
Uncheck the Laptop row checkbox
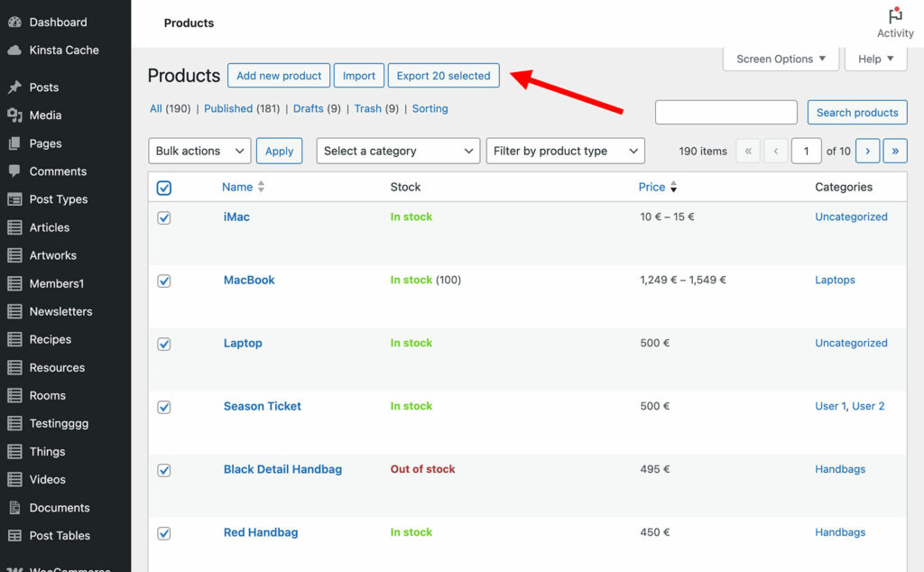(x=164, y=344)
